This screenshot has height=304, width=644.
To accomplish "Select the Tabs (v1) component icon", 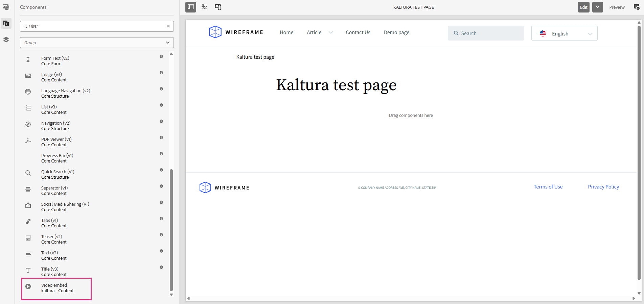I will 28,222.
